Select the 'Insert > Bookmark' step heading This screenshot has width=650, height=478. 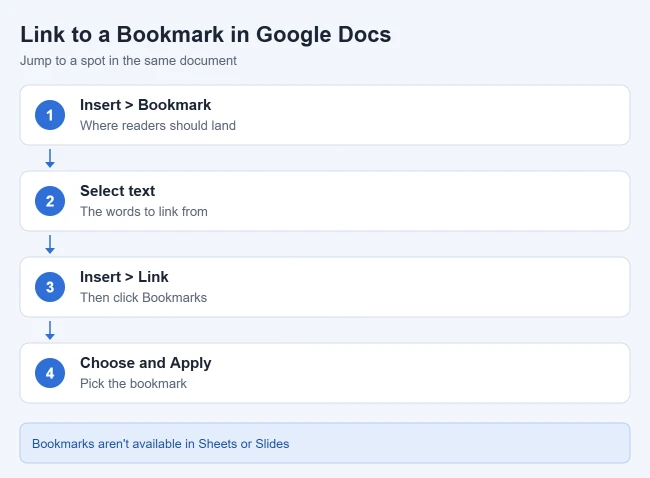146,105
